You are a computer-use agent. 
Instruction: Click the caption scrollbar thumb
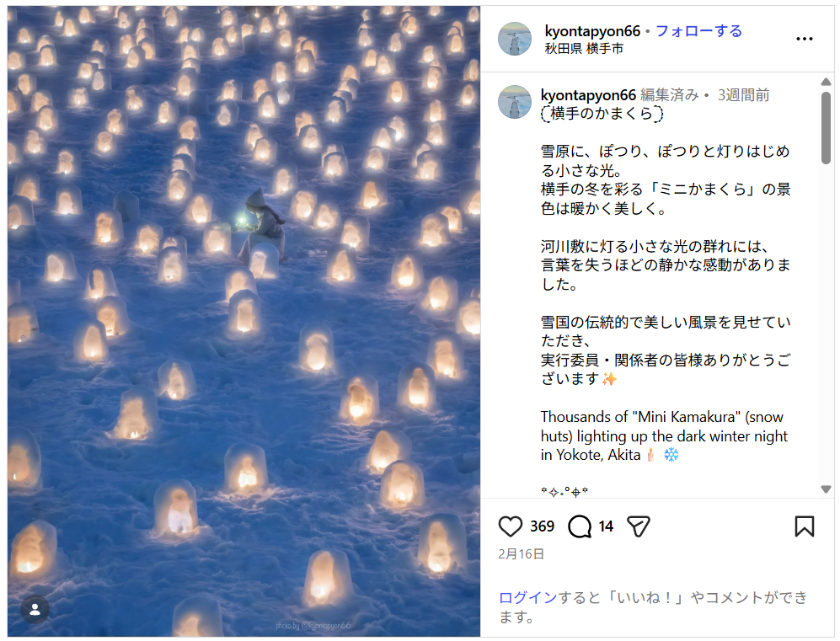(826, 127)
